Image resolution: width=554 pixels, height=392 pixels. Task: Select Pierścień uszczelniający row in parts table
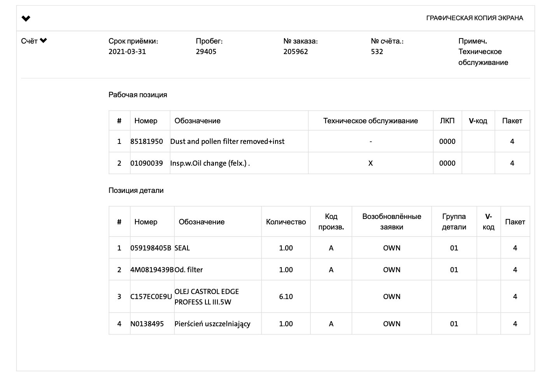tap(213, 324)
